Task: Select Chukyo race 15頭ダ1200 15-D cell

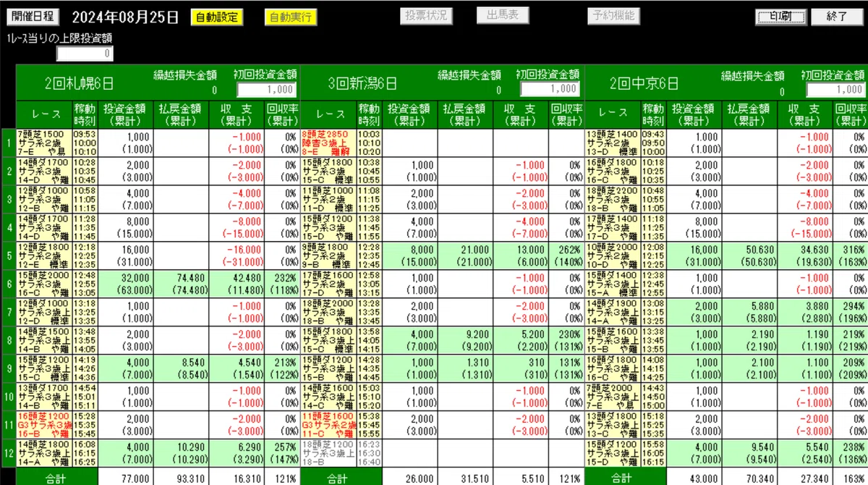Action: (613, 454)
